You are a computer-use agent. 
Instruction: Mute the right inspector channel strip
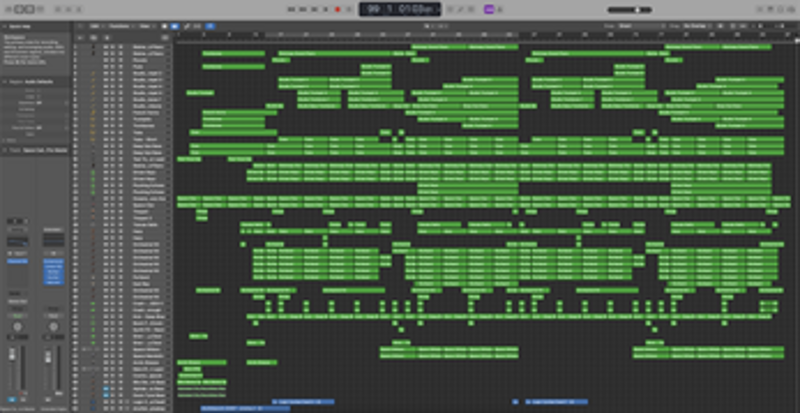tap(47, 399)
